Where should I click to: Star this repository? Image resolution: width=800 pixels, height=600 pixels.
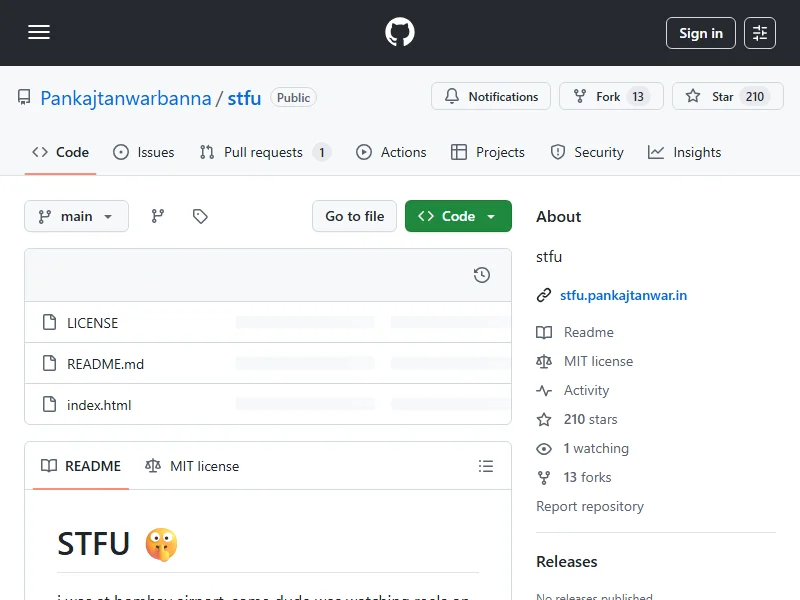point(727,97)
